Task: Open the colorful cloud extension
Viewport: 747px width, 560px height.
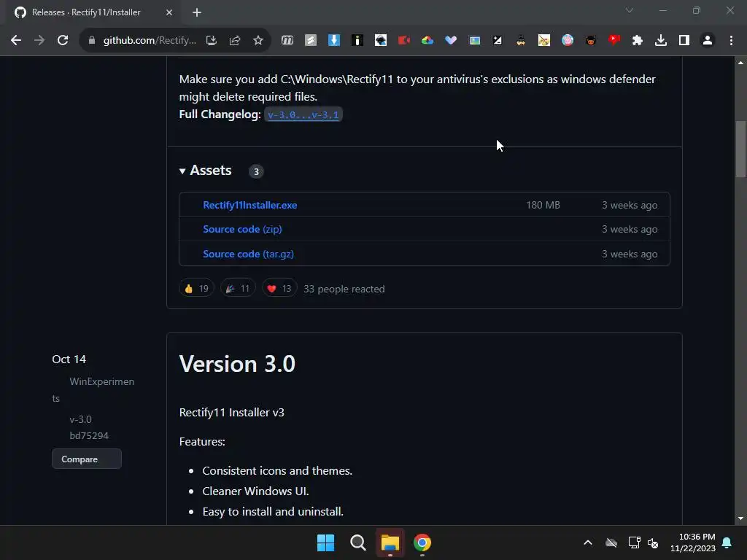Action: [x=427, y=41]
